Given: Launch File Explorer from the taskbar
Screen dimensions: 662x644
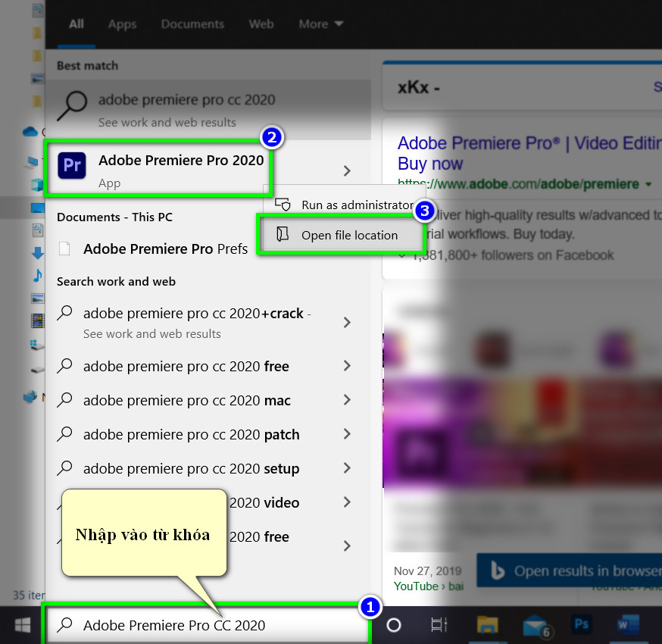Looking at the screenshot, I should [x=487, y=624].
